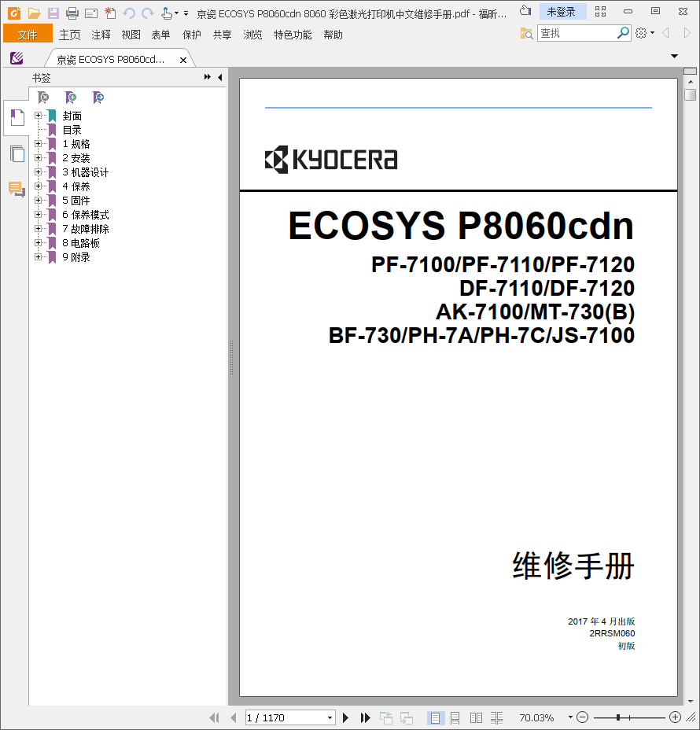
Task: Toggle the ribbon fullscreen grid icon
Action: point(600,12)
